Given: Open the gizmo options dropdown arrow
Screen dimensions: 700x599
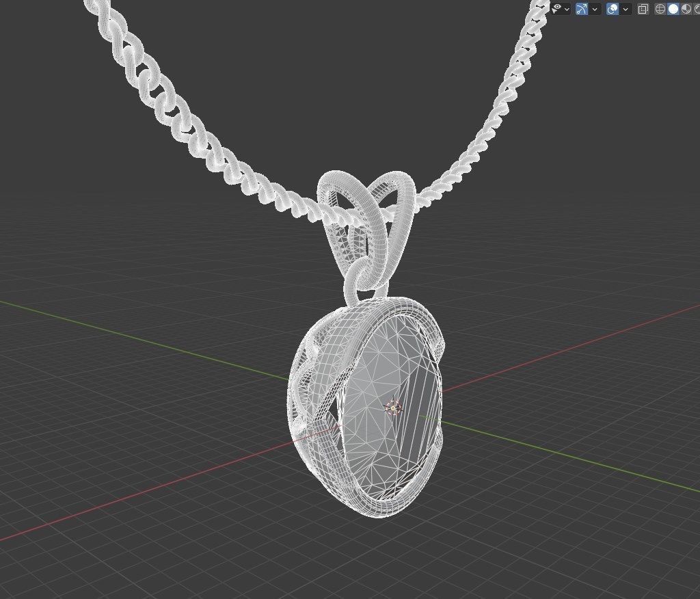Looking at the screenshot, I should (x=595, y=9).
